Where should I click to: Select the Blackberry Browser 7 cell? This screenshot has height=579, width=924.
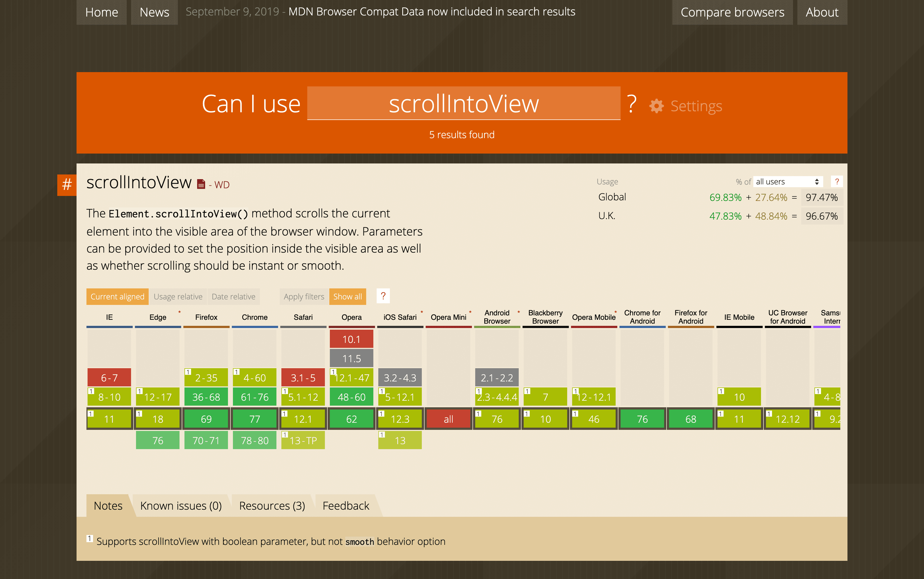coord(545,397)
